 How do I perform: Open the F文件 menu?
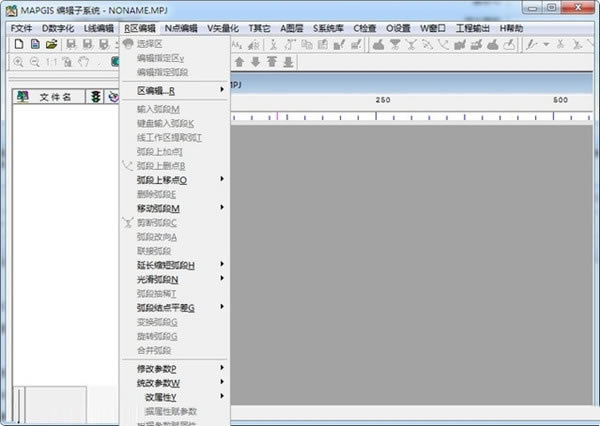(x=21, y=28)
